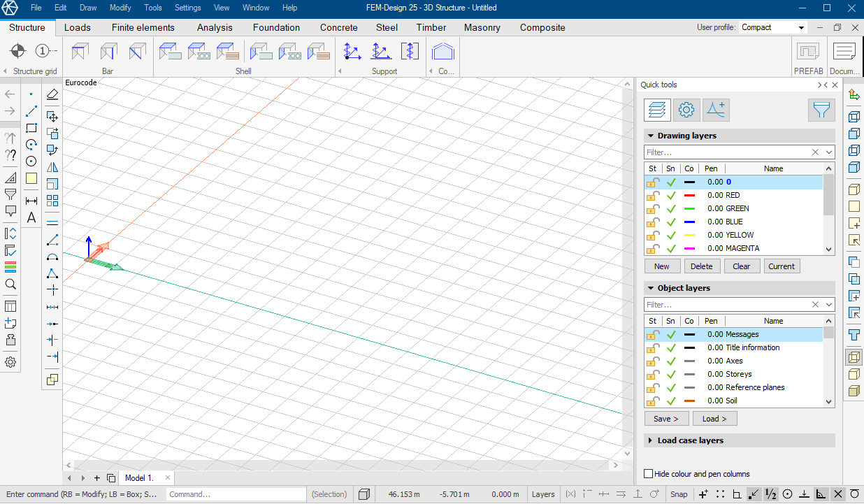Open the Tools menu
This screenshot has height=504, width=864.
coord(153,8)
